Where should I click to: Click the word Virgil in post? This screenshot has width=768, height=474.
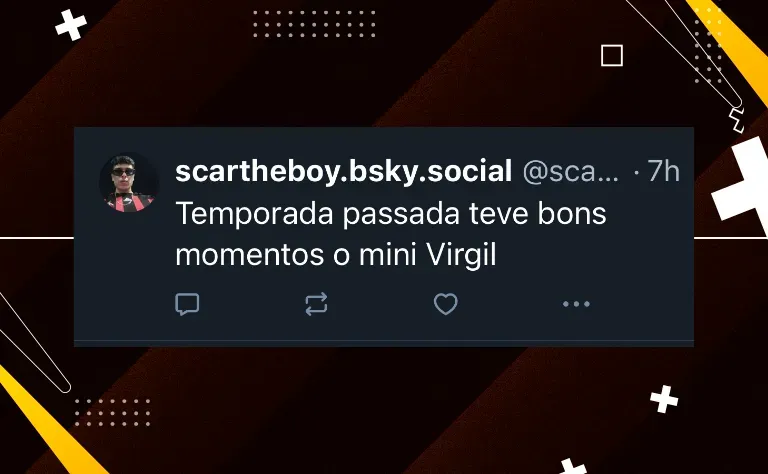tap(461, 255)
